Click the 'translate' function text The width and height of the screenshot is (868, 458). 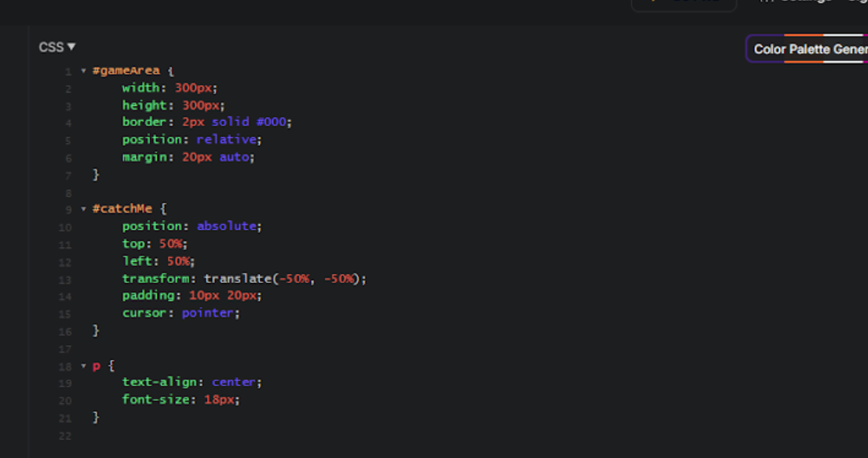coord(238,278)
